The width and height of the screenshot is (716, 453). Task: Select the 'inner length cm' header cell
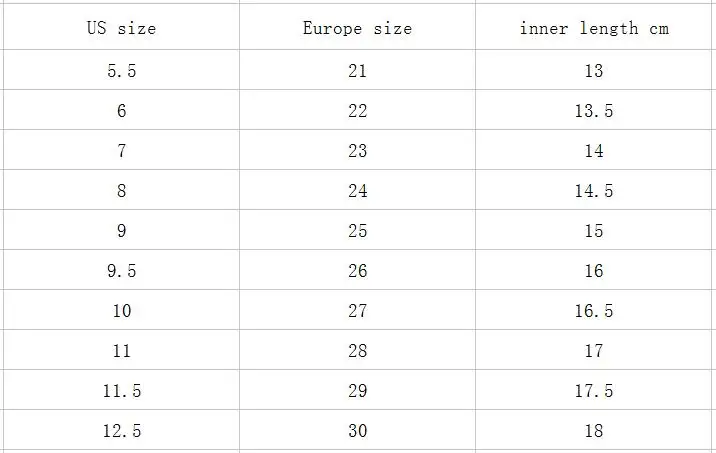pyautogui.click(x=594, y=27)
